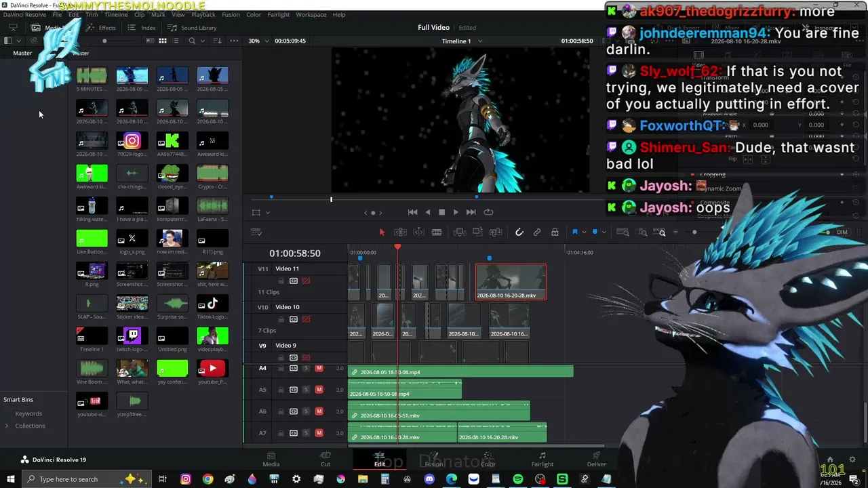Select the arrow Selection Mode tool
The width and height of the screenshot is (868, 488).
[x=382, y=232]
